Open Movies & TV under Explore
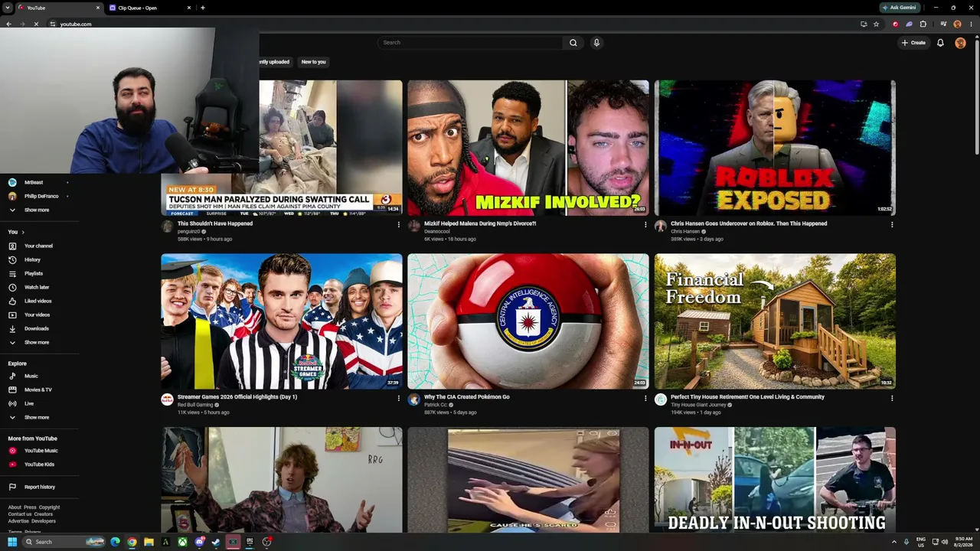The height and width of the screenshot is (551, 980). 39,390
